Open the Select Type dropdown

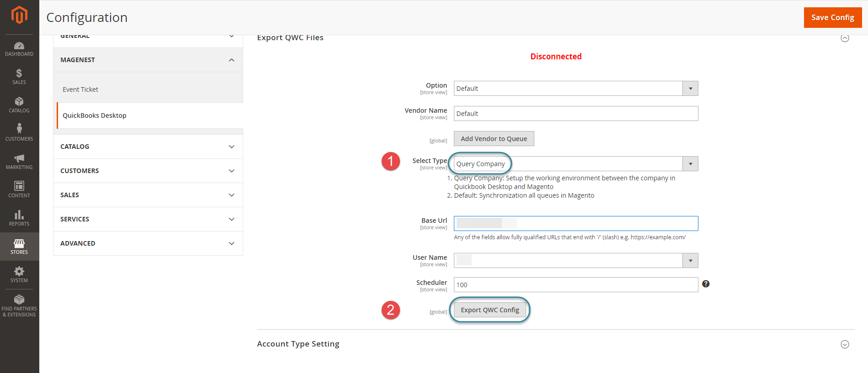coord(575,164)
